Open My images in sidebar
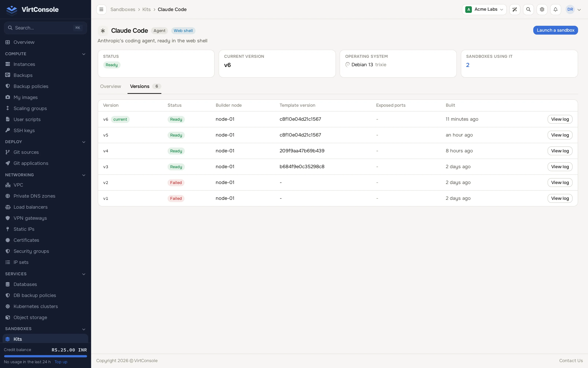The image size is (588, 368). click(45, 97)
